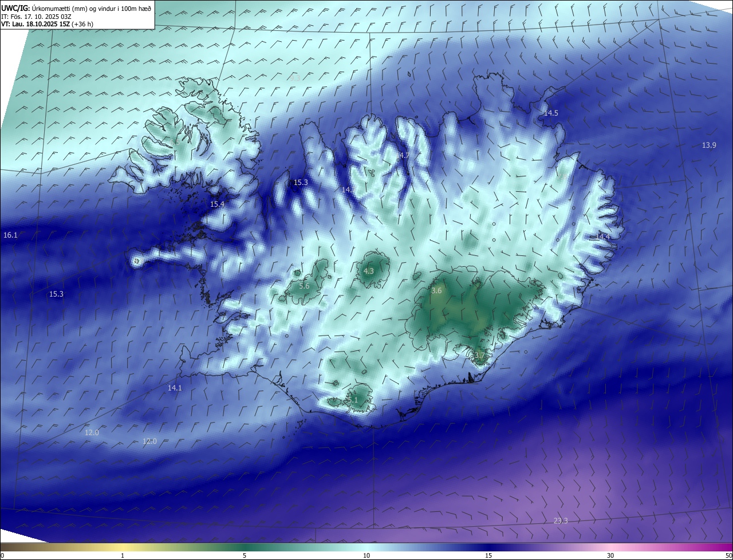Click the colorbar tick label 5
Screen dimensions: 733x560
coord(245,555)
